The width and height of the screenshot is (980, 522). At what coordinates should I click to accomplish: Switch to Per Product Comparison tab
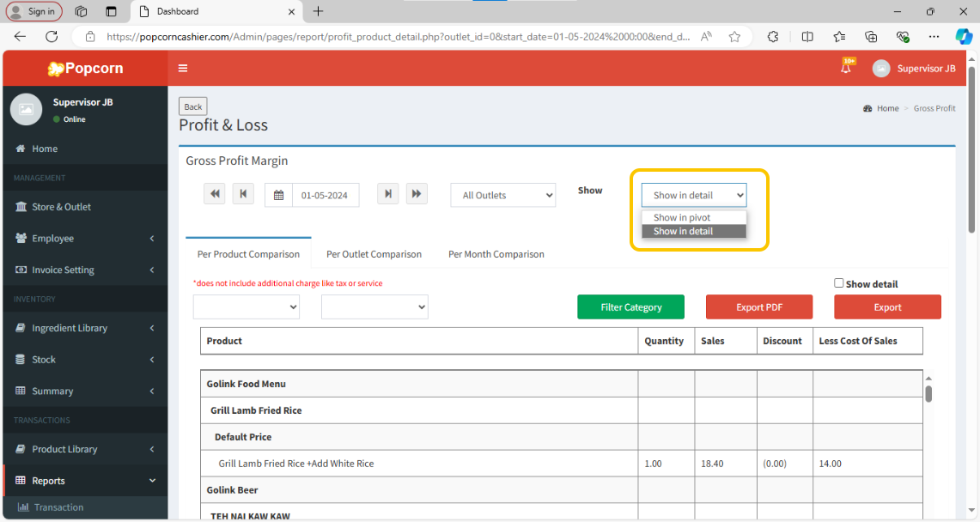point(248,254)
